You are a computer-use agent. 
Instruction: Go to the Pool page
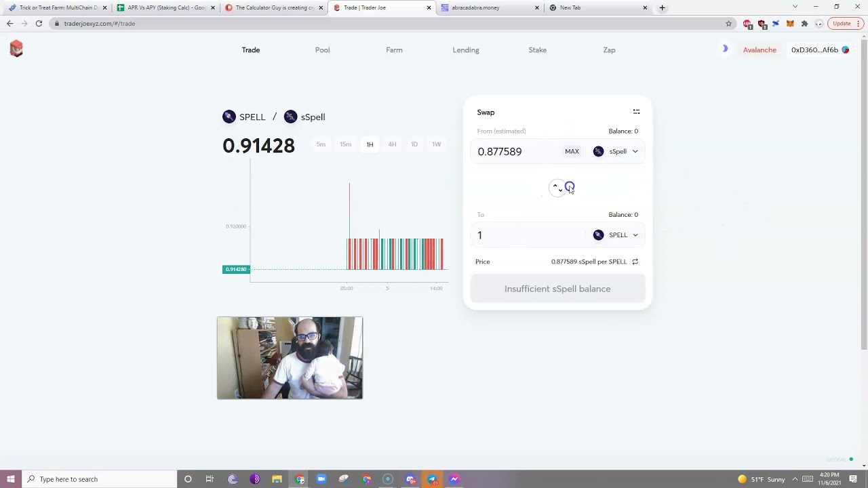point(322,49)
